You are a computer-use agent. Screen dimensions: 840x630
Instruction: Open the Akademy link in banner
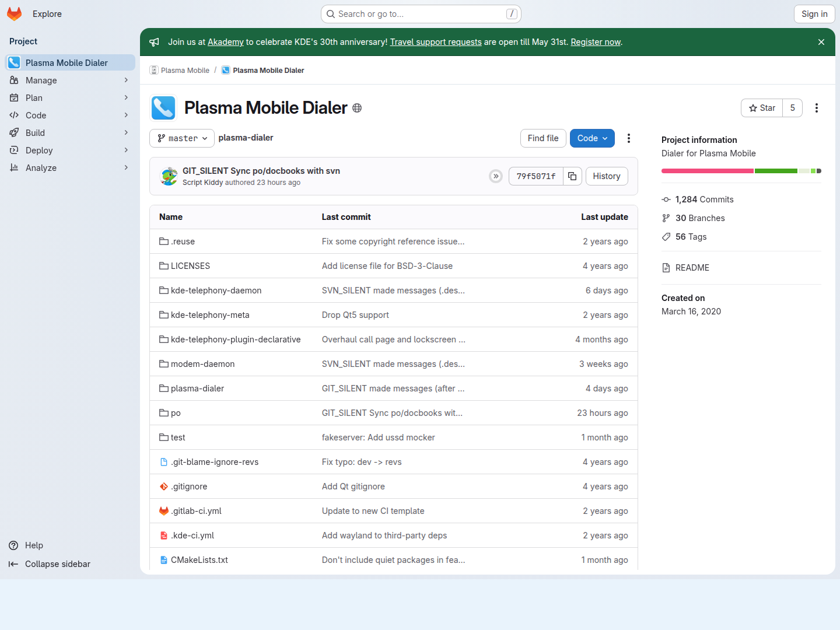[226, 42]
